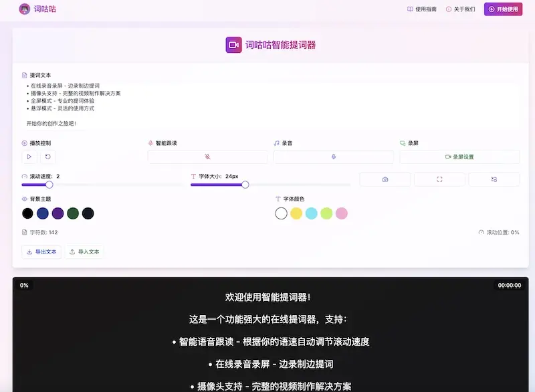Click the 欢迎使用智能提词器 preview line
The width and height of the screenshot is (535, 392).
(268, 297)
